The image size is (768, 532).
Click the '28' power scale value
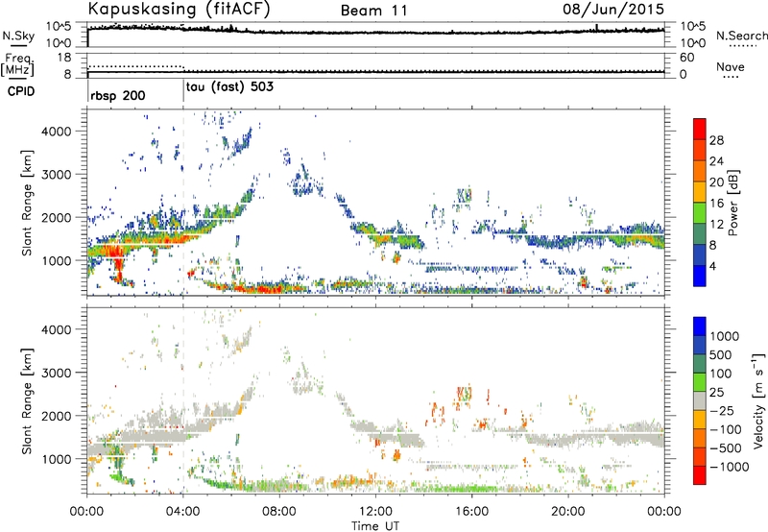pos(716,140)
